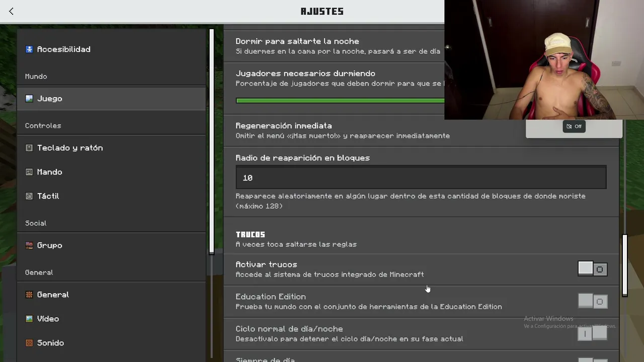
Task: Click the orange icon beside the General entry
Action: point(29,295)
